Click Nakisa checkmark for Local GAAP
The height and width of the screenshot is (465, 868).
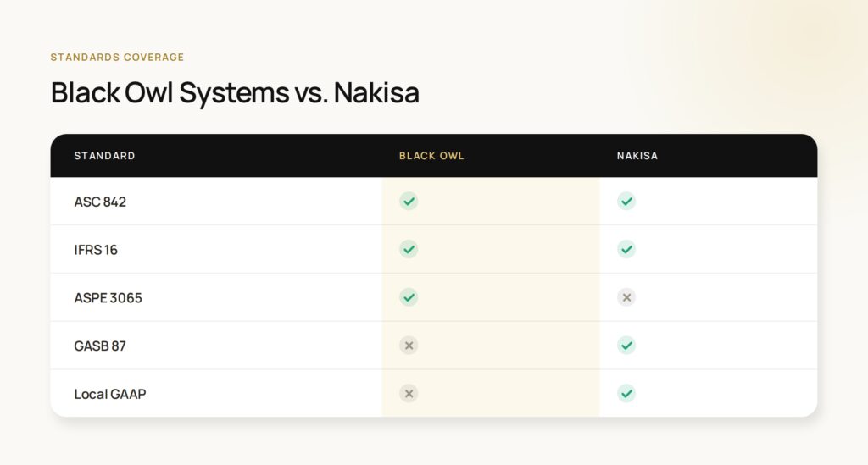pyautogui.click(x=626, y=394)
